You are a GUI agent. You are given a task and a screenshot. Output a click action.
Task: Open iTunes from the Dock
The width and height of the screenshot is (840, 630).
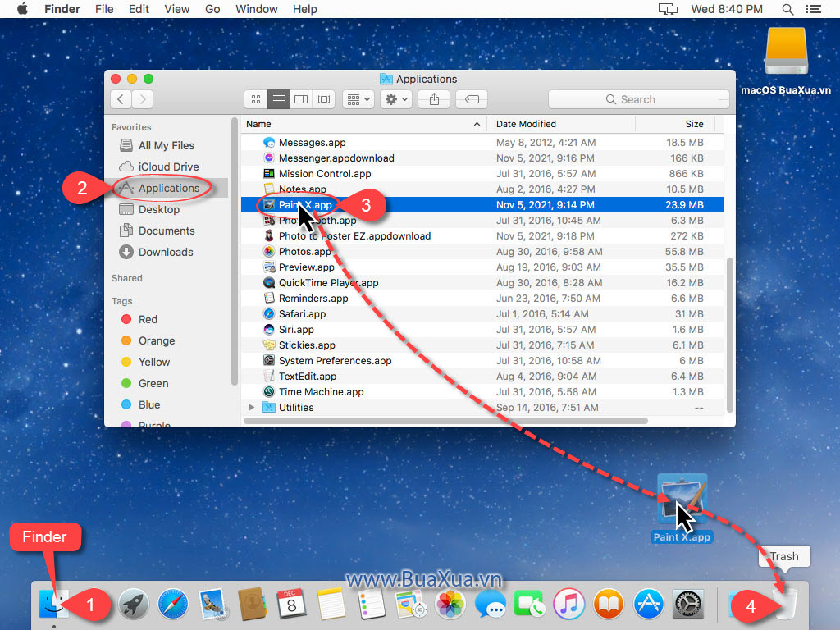click(569, 604)
